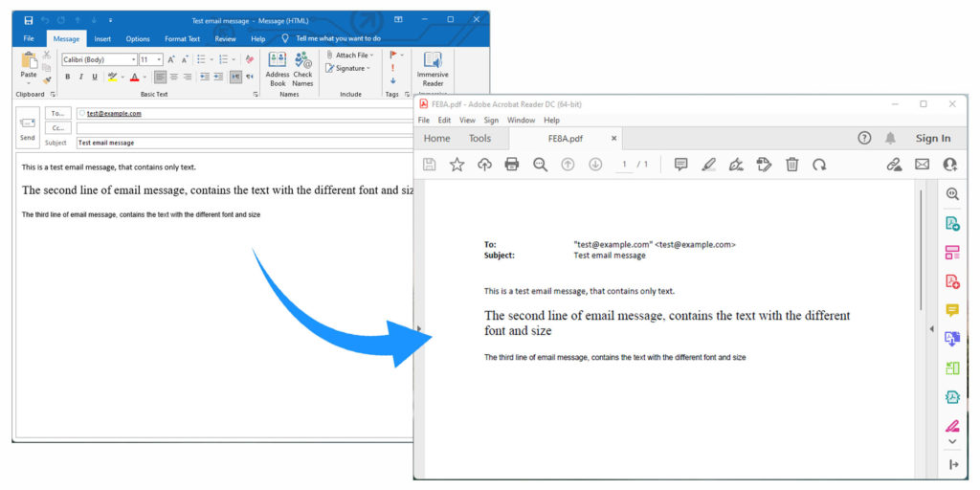Click the Acrobat vertical scrollbar
The image size is (980, 490).
[x=922, y=250]
